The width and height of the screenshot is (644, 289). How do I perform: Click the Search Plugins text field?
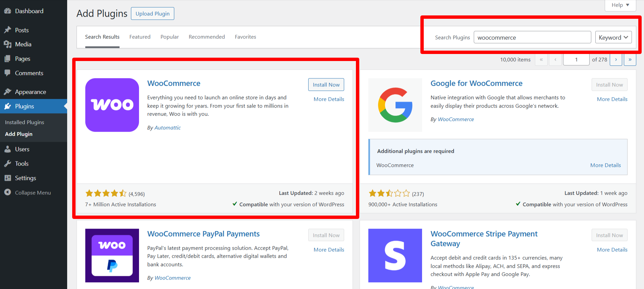pyautogui.click(x=532, y=37)
